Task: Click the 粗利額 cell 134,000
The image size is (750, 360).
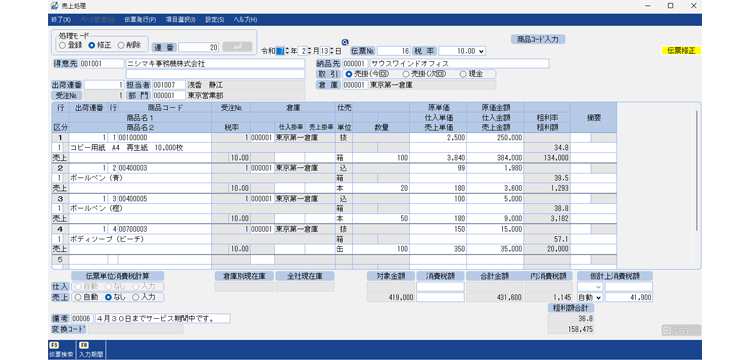Action: coord(547,158)
